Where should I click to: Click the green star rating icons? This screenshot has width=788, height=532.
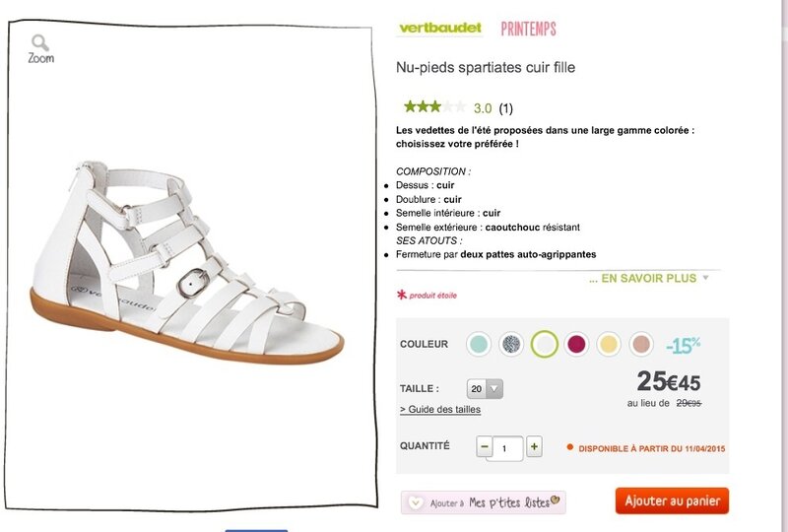[x=434, y=106]
